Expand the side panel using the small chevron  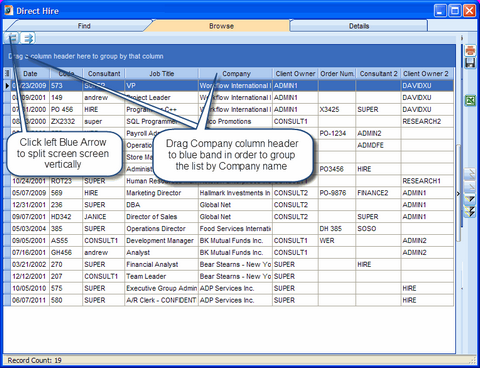(x=458, y=194)
